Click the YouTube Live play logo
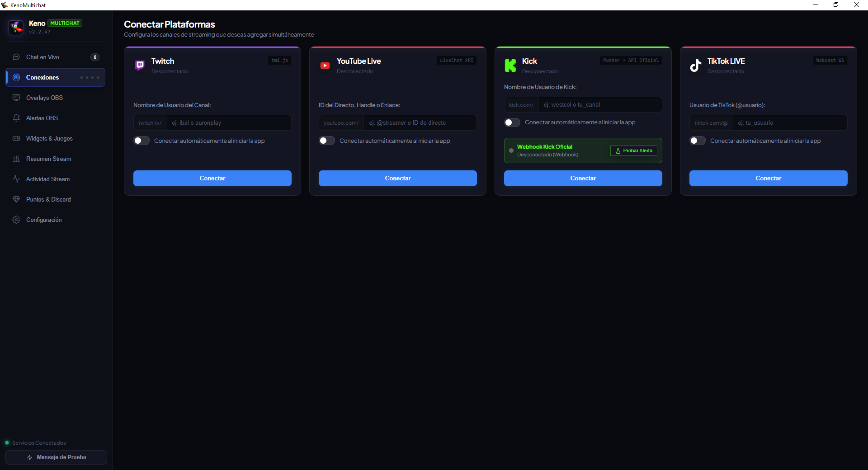868x470 pixels. pyautogui.click(x=325, y=66)
